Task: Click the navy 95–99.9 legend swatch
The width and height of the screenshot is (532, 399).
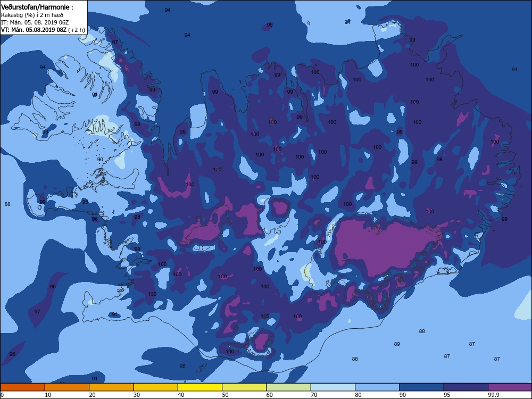Action: [x=466, y=387]
